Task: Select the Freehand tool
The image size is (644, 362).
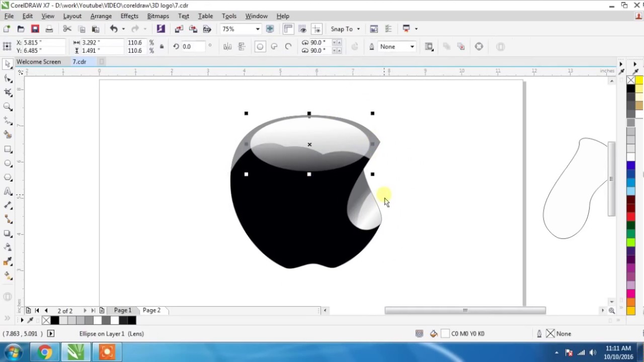Action: pos(8,121)
